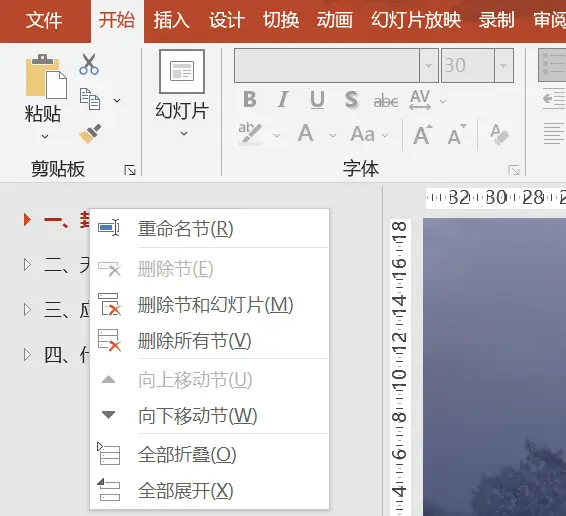Expand the Copy options arrow
This screenshot has height=516, width=566.
[x=117, y=100]
